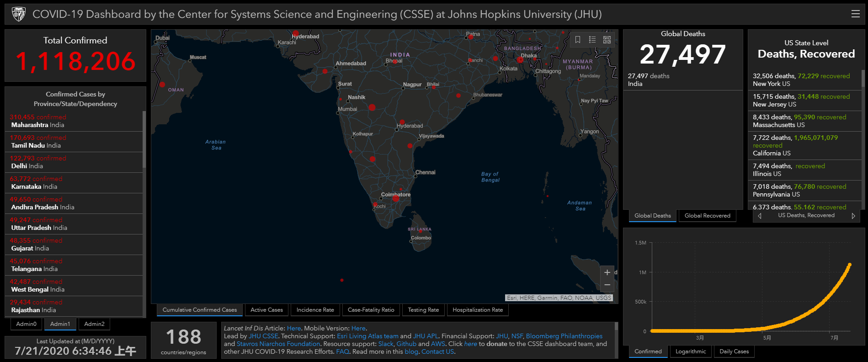Zoom out on the map with minus

coord(607,285)
